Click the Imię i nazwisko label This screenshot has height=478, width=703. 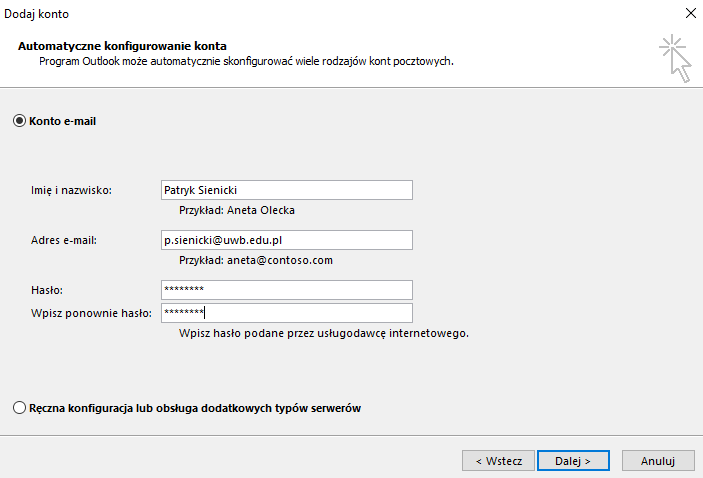click(x=71, y=191)
